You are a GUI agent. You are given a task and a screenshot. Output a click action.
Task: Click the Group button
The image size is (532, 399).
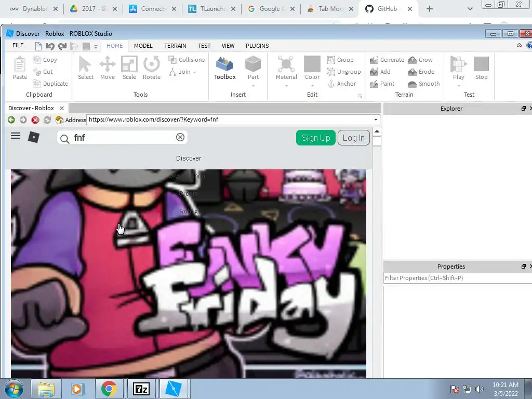(x=340, y=60)
